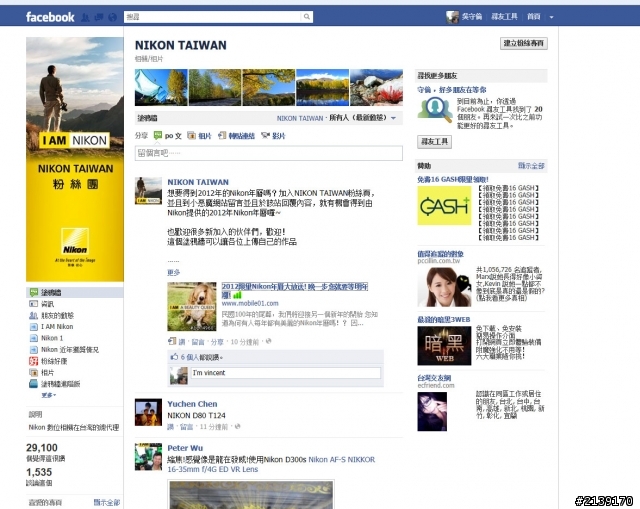Viewport: 640px width, 509px height.
Task: Expand the post with the More link
Action: [x=173, y=272]
